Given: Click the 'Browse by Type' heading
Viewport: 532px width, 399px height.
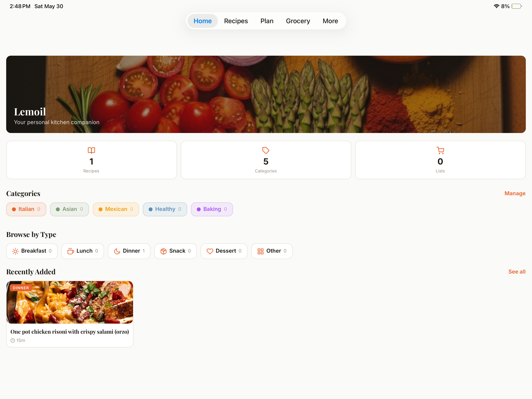Looking at the screenshot, I should coord(31,234).
